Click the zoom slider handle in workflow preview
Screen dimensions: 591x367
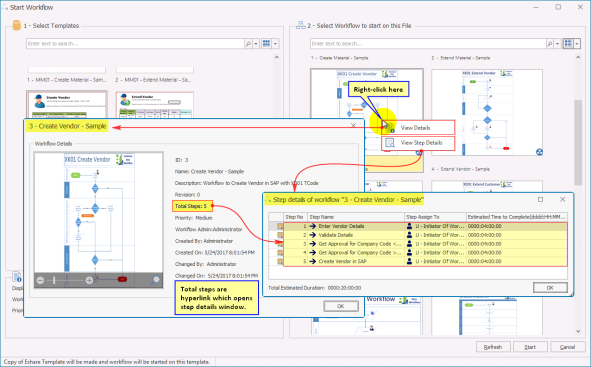point(54,280)
